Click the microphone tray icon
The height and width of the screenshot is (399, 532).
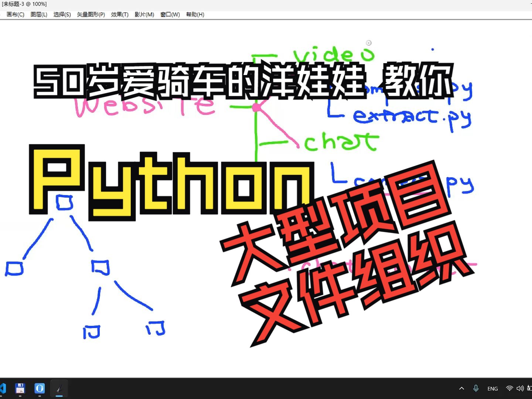pos(476,388)
